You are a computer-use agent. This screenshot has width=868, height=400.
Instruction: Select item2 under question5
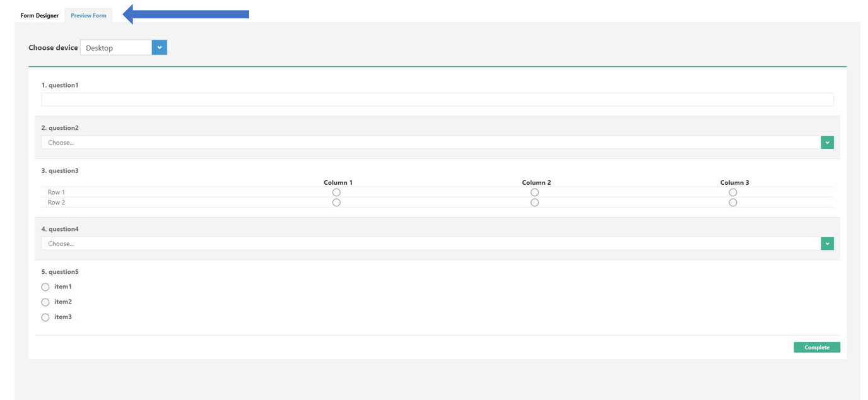tap(45, 302)
